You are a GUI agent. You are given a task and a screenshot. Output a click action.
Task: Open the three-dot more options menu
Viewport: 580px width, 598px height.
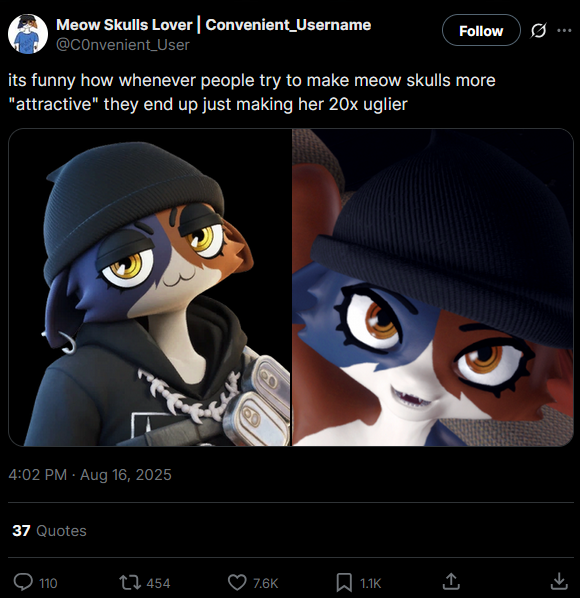[x=564, y=30]
